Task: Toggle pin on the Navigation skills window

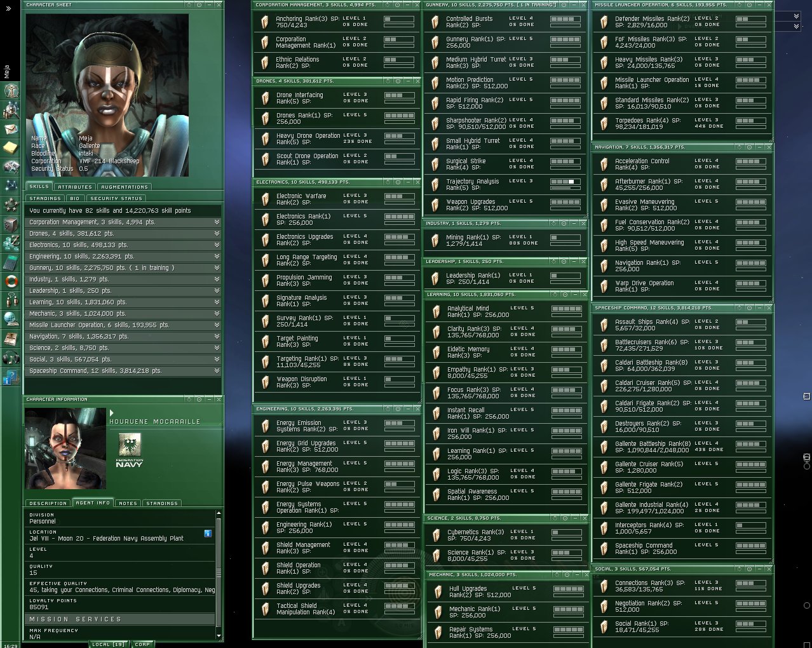Action: click(x=750, y=147)
